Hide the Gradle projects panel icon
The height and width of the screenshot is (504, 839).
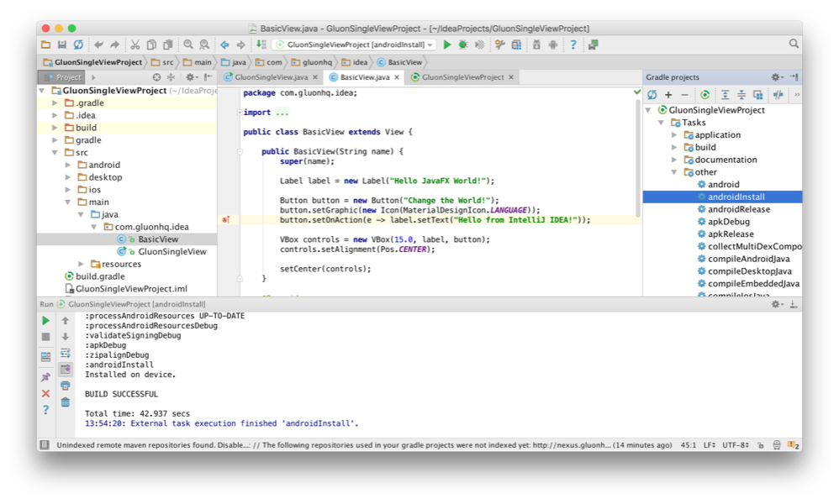(x=794, y=77)
